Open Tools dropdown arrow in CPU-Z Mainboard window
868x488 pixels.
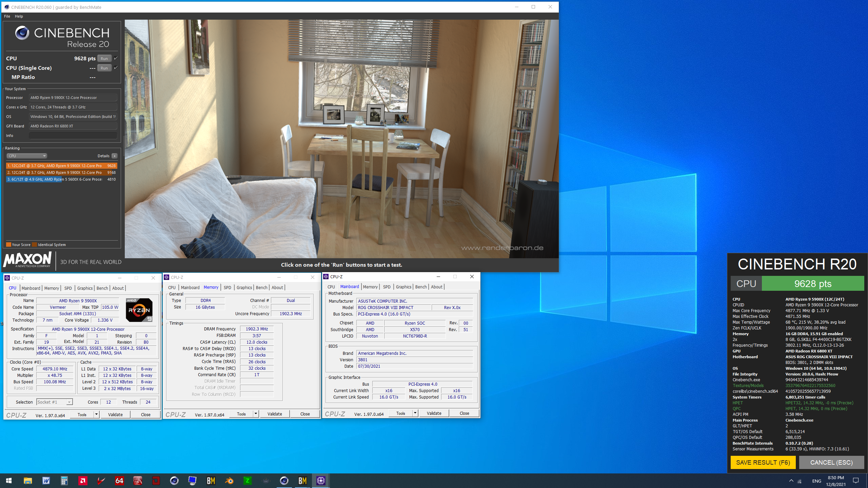(415, 413)
